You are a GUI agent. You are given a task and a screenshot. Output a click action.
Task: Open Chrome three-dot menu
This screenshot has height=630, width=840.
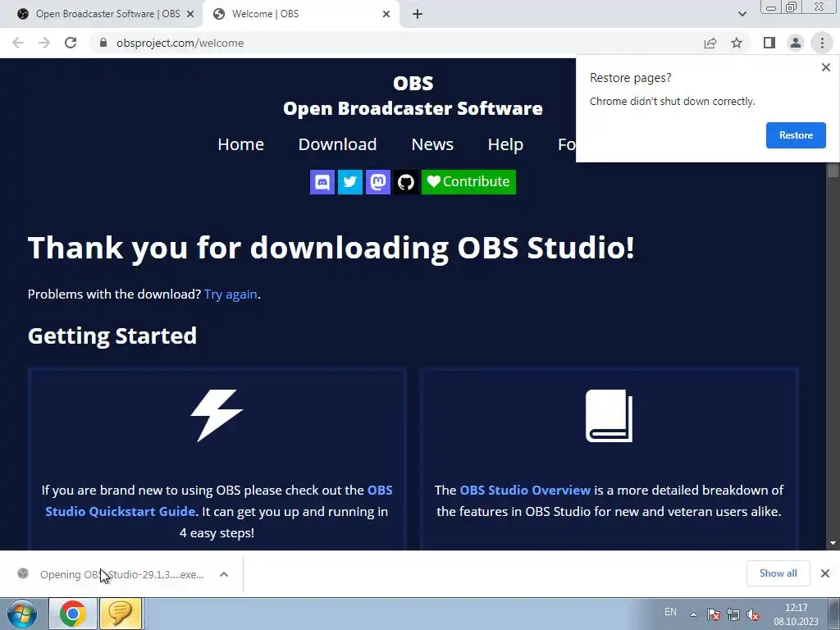click(x=822, y=43)
